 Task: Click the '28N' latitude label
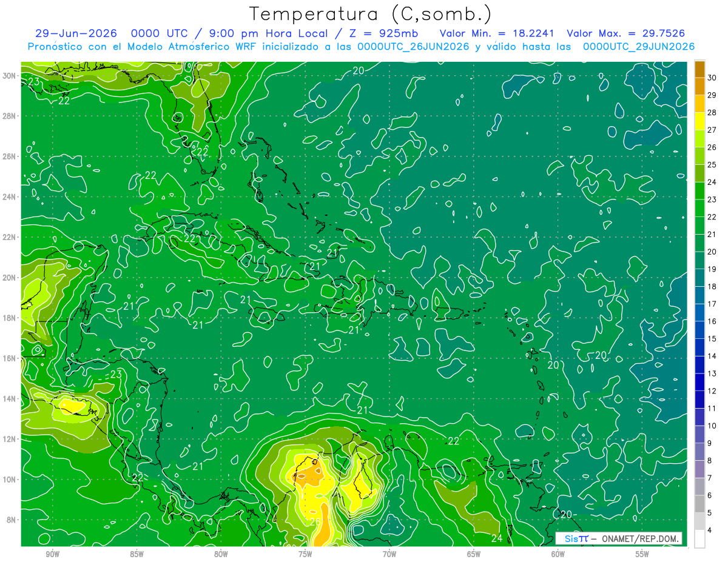tap(8, 116)
